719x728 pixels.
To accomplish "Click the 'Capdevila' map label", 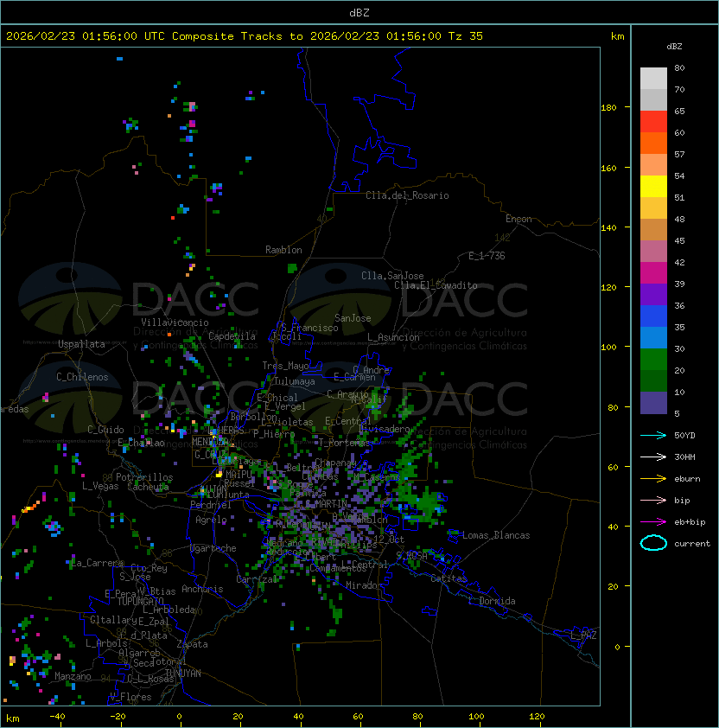I will tap(232, 336).
